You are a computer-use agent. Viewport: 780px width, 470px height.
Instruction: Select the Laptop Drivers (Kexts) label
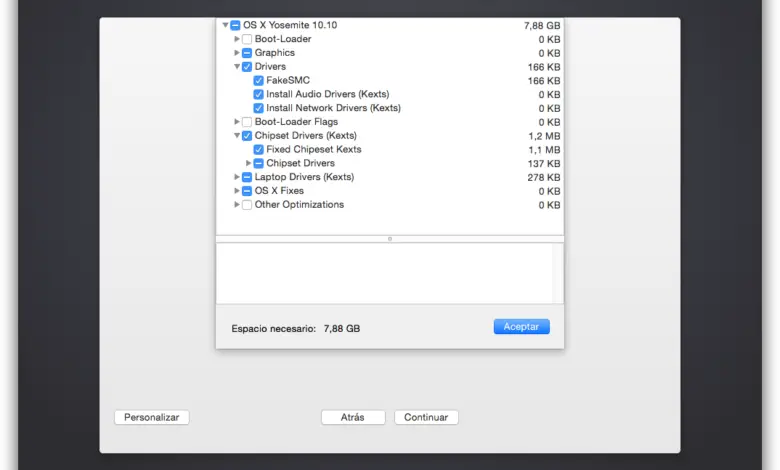click(304, 177)
